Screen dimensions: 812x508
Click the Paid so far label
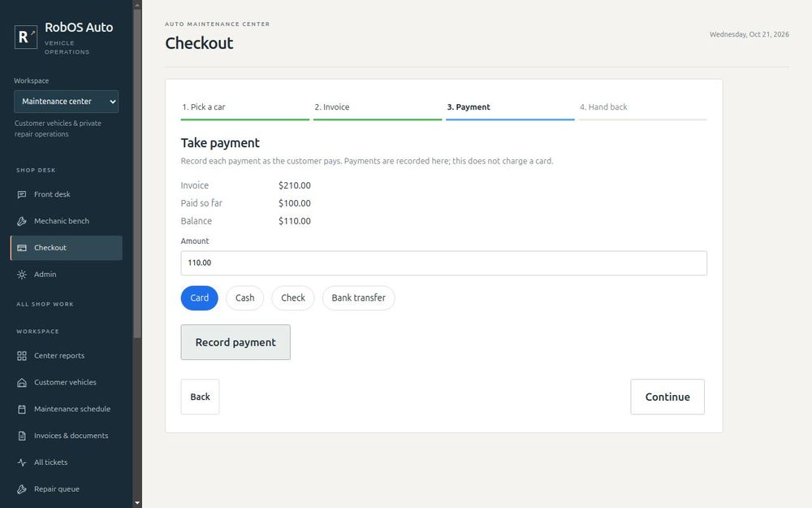(201, 203)
